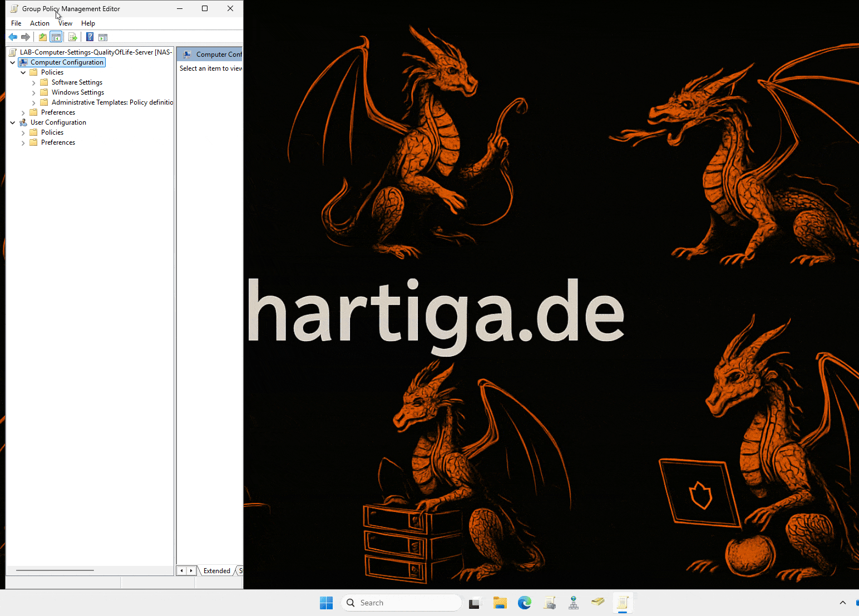
Task: Toggle Show/Hide Action Pane toolbar button
Action: tap(103, 37)
